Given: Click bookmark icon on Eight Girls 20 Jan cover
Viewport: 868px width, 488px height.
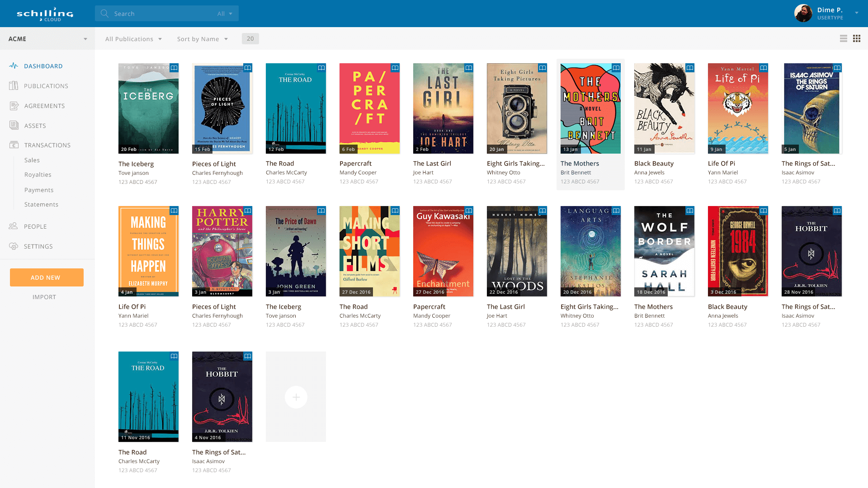Looking at the screenshot, I should (542, 68).
